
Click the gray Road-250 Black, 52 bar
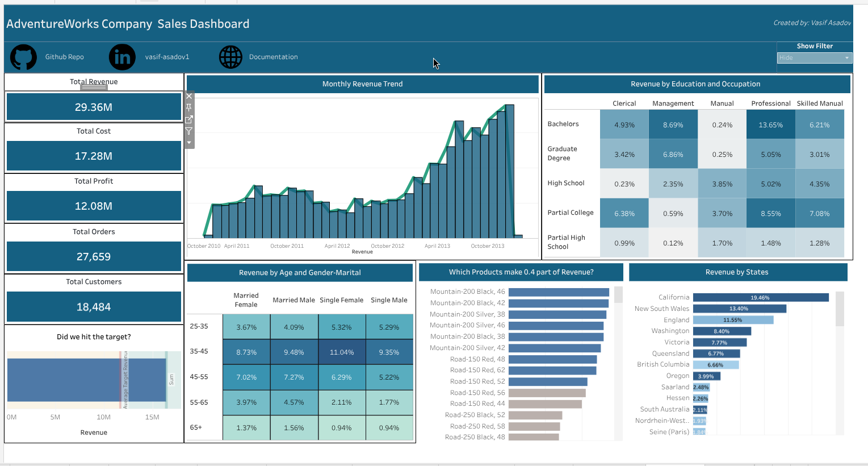coord(535,415)
